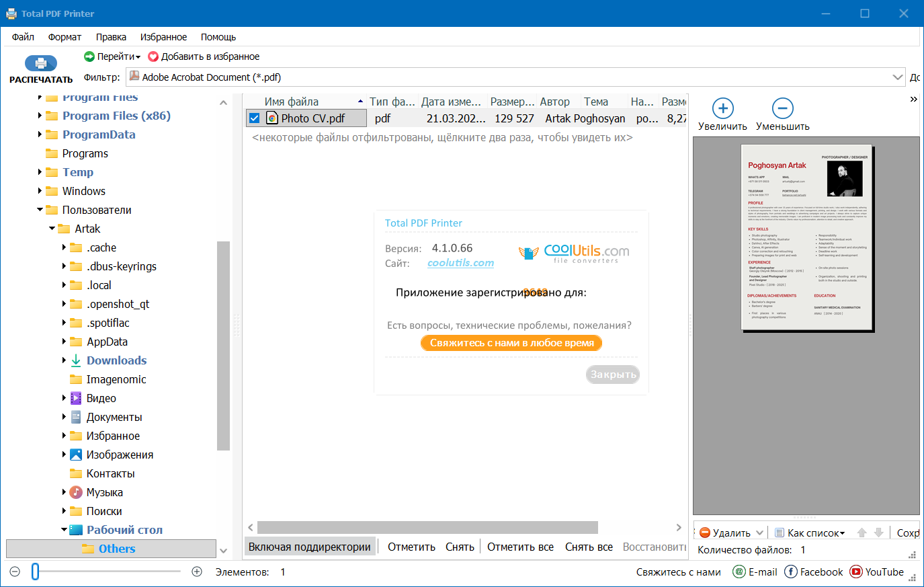
Task: Open the YouTube icon in status bar
Action: [x=856, y=572]
